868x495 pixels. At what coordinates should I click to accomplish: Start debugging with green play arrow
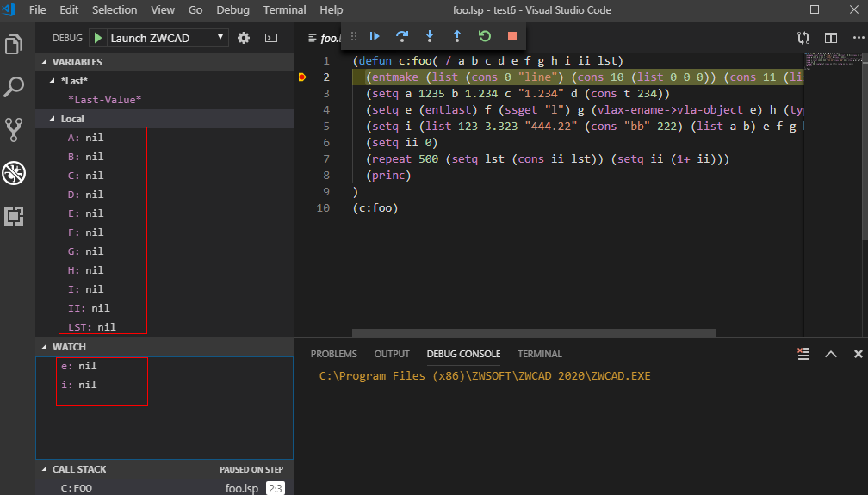point(98,38)
